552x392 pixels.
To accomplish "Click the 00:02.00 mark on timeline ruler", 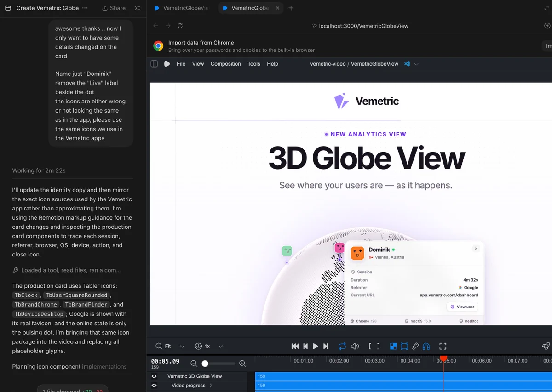I will click(339, 361).
